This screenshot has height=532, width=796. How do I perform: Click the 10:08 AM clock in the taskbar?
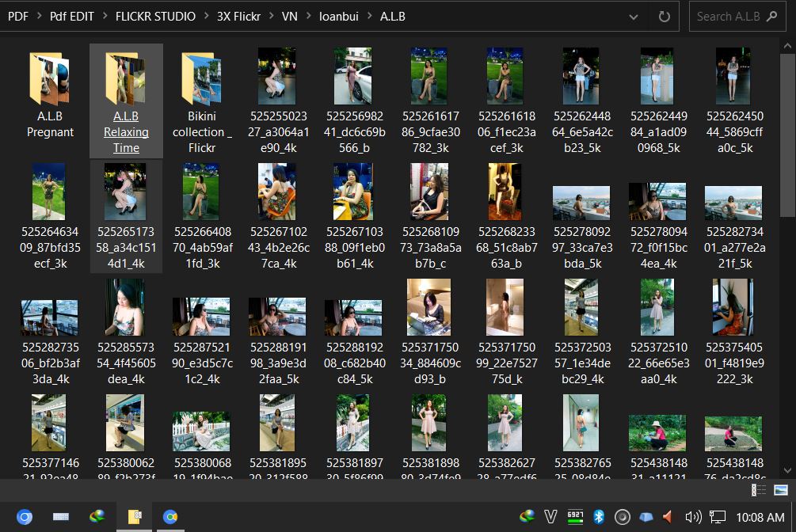coord(760,517)
